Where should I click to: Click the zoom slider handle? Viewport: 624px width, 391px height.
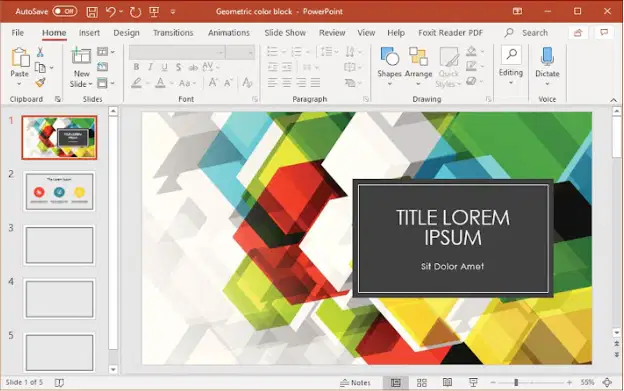516,383
